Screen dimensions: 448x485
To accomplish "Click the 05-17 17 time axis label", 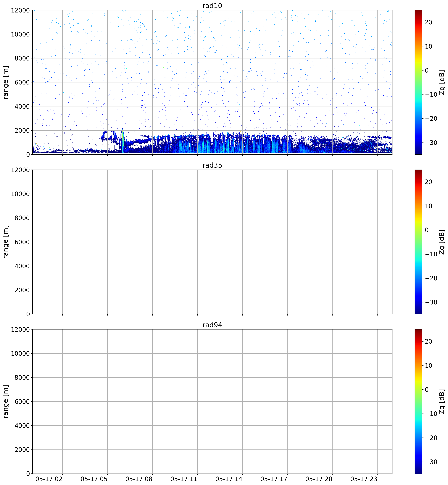I will pos(274,479).
